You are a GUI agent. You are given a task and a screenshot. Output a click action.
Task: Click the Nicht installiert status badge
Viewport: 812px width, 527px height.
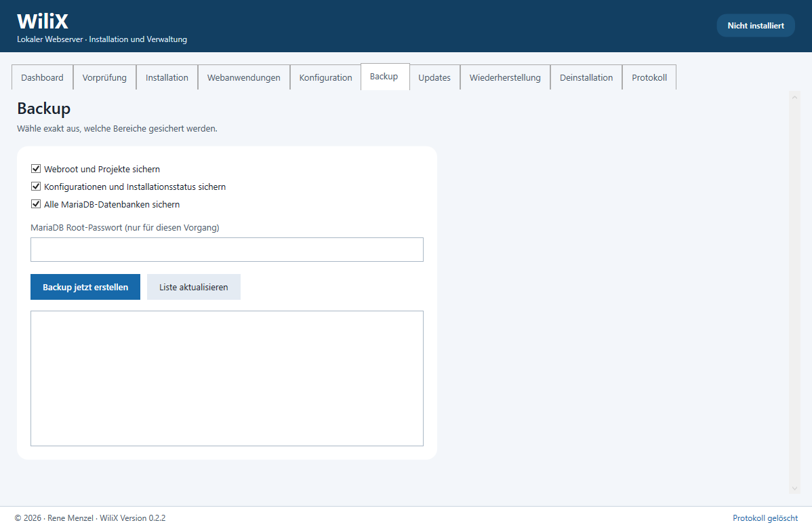coord(756,25)
